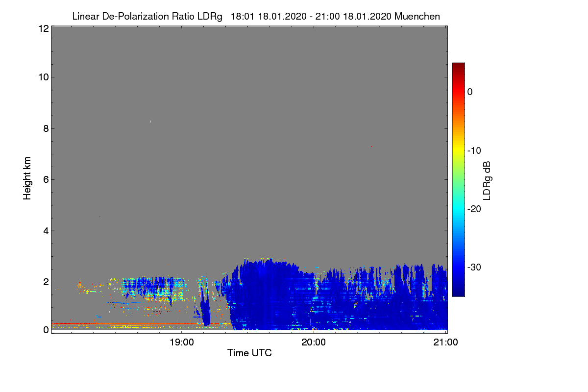Click the '19:00' time tick label
Viewport: 588px width, 392px height.
[x=181, y=343]
